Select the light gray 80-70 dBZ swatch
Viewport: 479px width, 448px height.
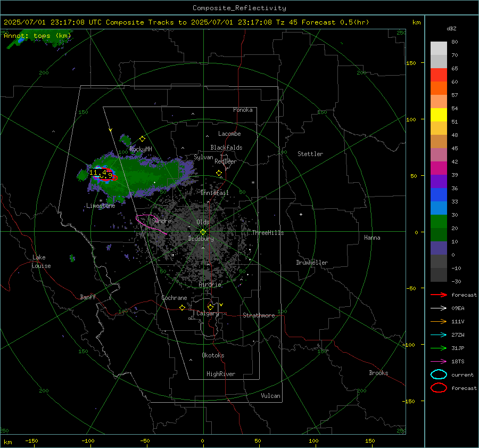click(439, 48)
